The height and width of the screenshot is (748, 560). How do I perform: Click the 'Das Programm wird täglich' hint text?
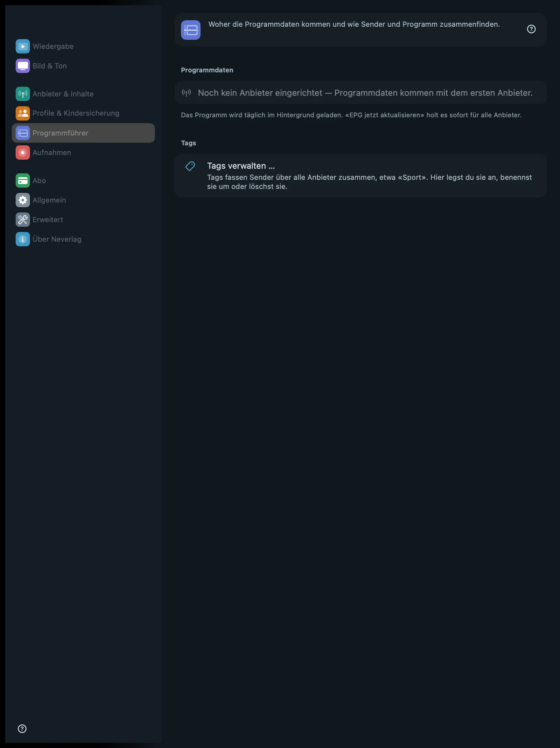pos(351,115)
